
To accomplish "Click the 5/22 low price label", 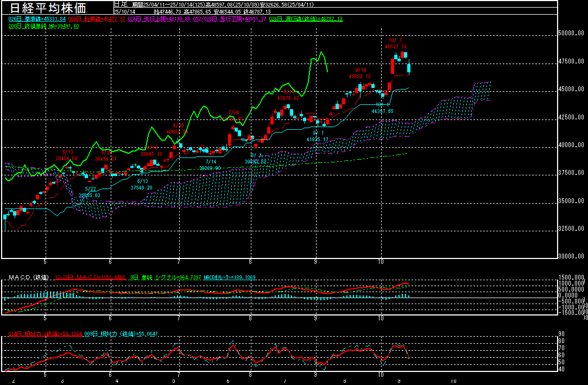I will click(89, 195).
